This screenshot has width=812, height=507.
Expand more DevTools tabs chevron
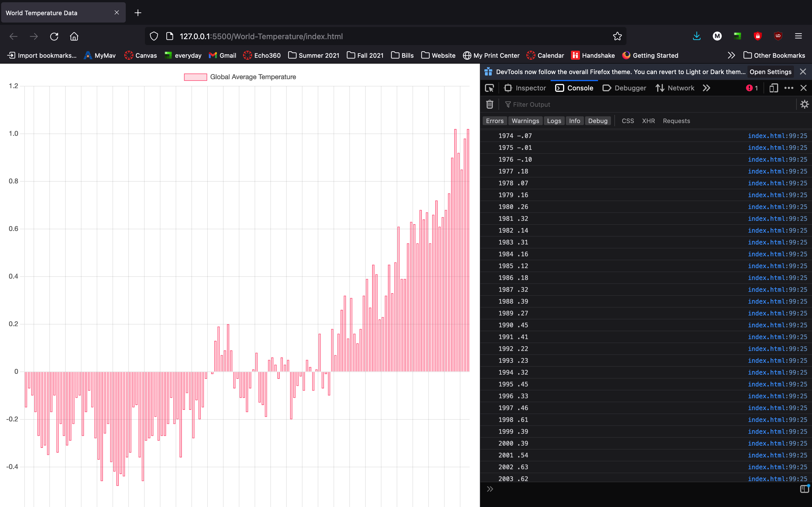[x=707, y=88]
